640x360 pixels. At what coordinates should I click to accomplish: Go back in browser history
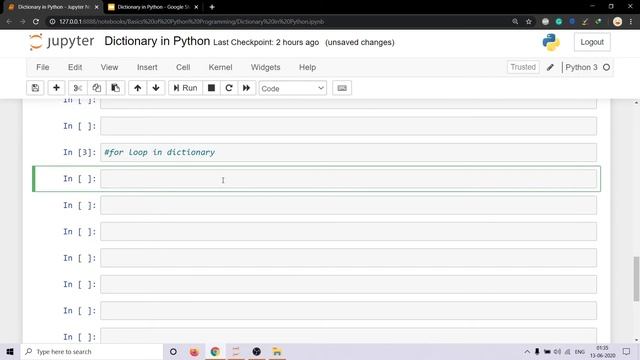click(9, 22)
